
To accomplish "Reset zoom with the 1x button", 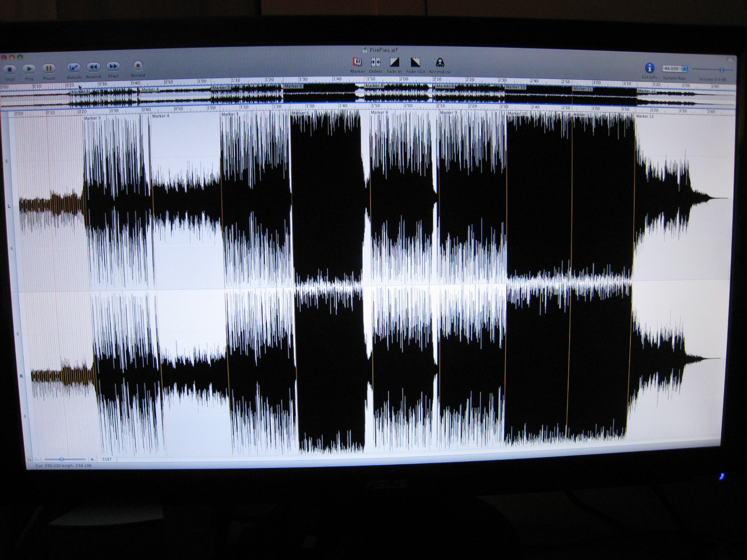I will tap(29, 459).
